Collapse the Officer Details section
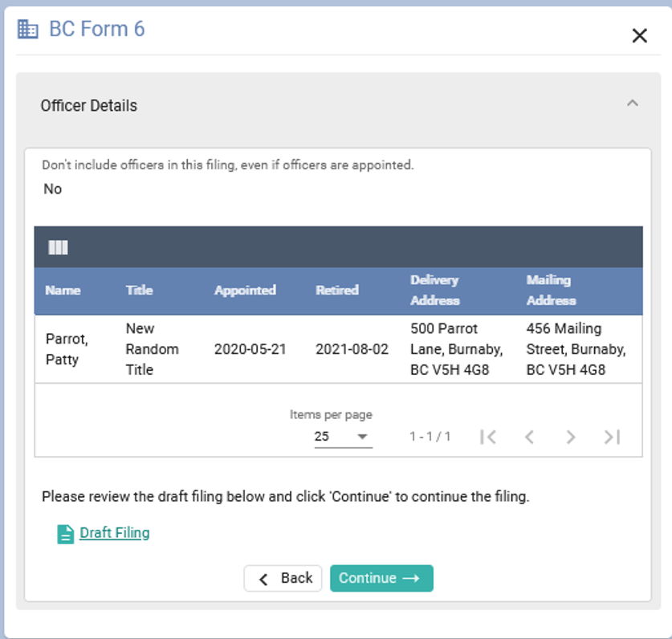The height and width of the screenshot is (639, 672). [633, 104]
